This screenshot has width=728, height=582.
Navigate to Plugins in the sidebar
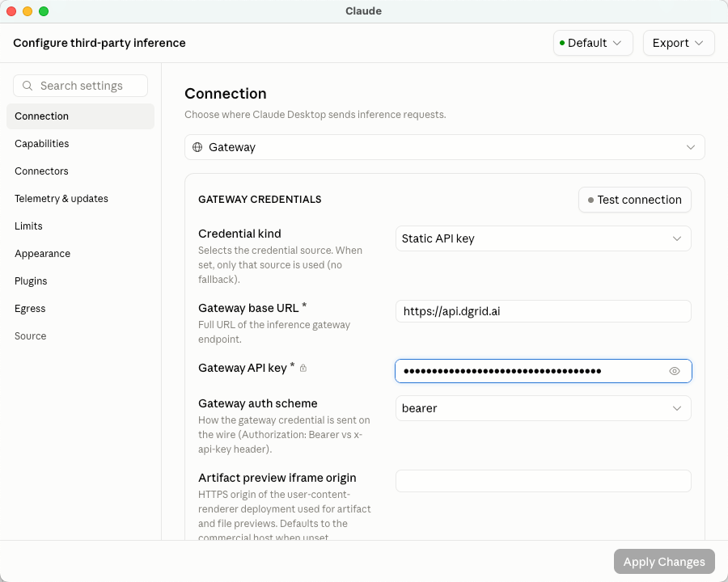tap(80, 281)
